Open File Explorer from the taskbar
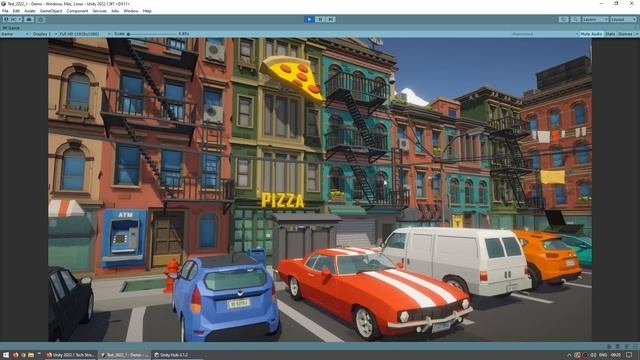The width and height of the screenshot is (640, 360). click(x=31, y=355)
